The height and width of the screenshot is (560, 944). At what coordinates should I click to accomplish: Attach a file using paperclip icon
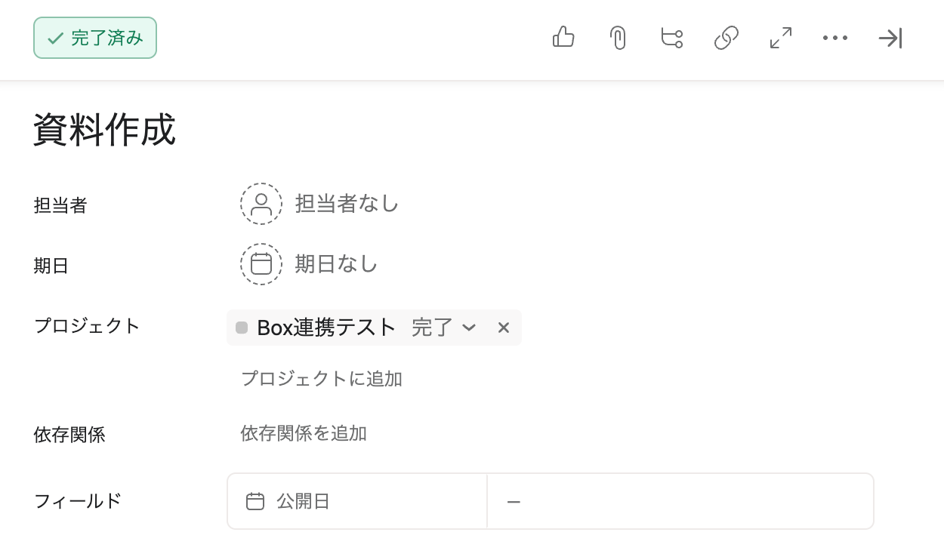click(x=618, y=38)
